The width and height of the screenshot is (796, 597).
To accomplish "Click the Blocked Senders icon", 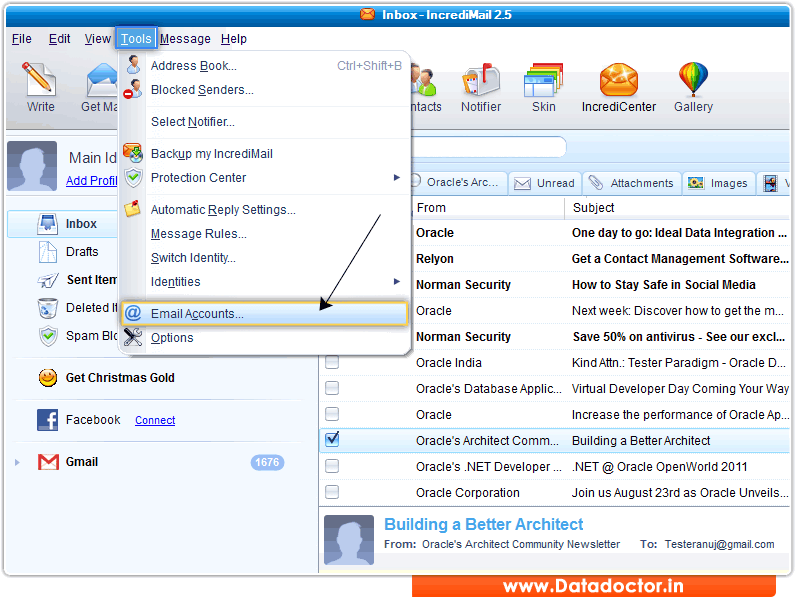I will pyautogui.click(x=133, y=89).
